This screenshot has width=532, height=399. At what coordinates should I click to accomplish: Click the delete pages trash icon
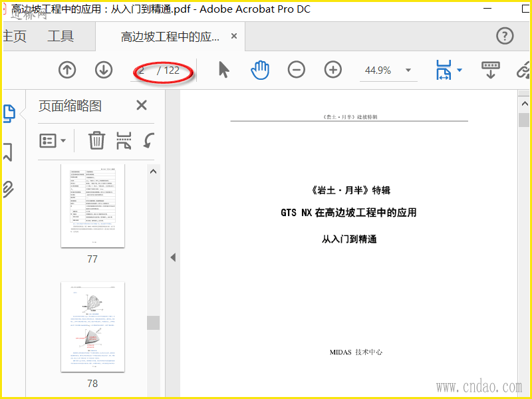(x=96, y=140)
